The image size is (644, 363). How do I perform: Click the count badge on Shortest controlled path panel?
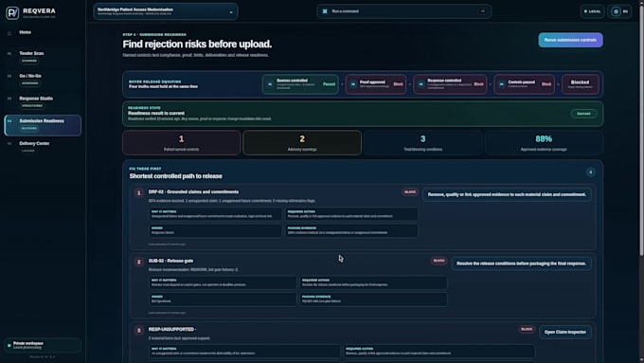591,172
